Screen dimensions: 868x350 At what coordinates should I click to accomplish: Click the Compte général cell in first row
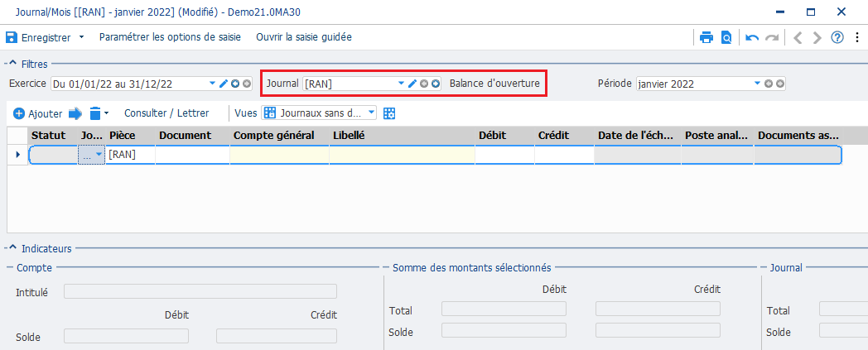(280, 155)
